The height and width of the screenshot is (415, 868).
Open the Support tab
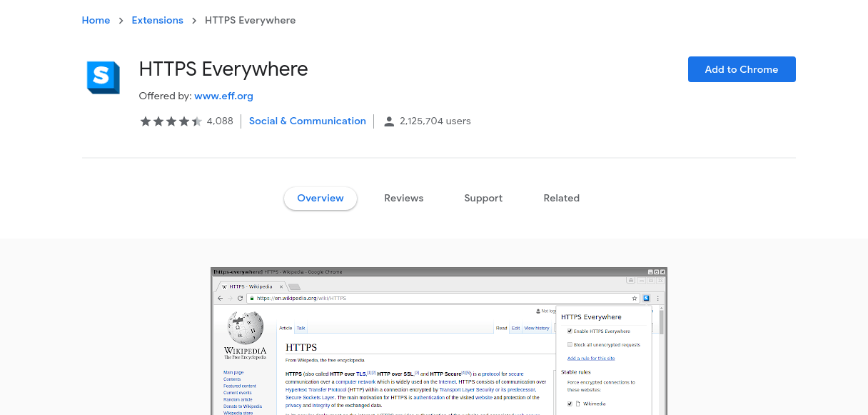[x=483, y=199]
